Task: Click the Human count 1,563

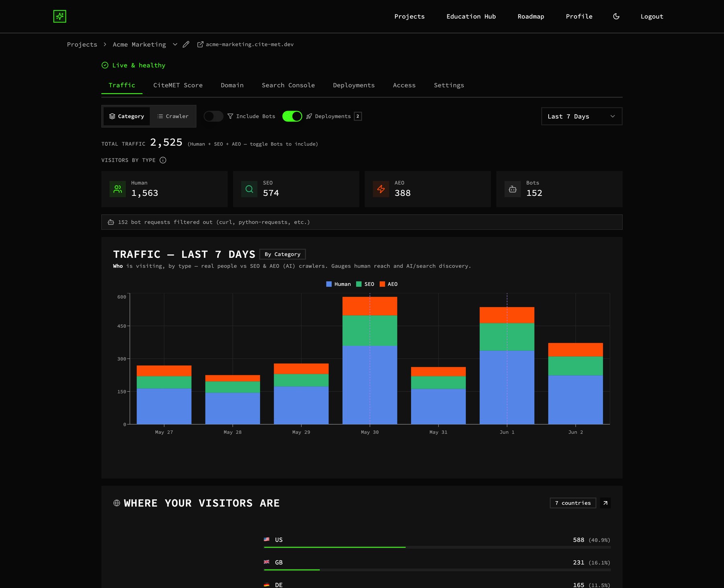Action: point(145,193)
